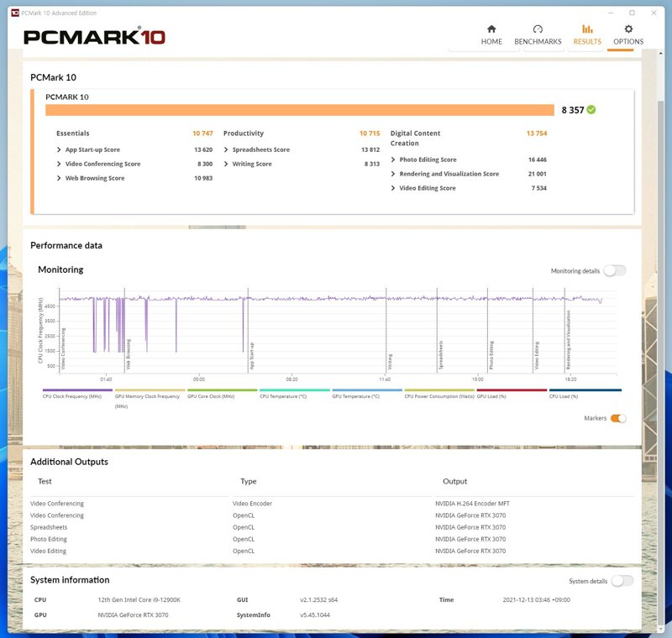Click the System information GPU value RTX 3070
Viewport: 672px width, 638px height.
tap(133, 614)
